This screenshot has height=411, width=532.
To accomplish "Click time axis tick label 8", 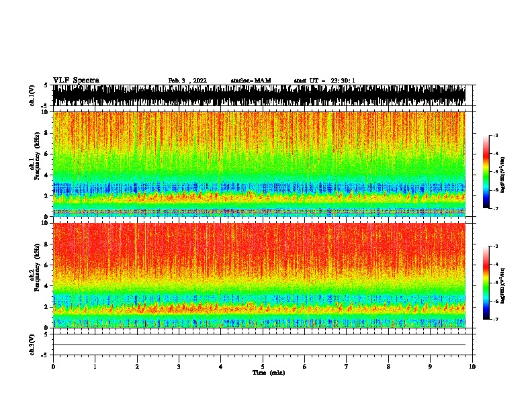I will click(x=388, y=367).
